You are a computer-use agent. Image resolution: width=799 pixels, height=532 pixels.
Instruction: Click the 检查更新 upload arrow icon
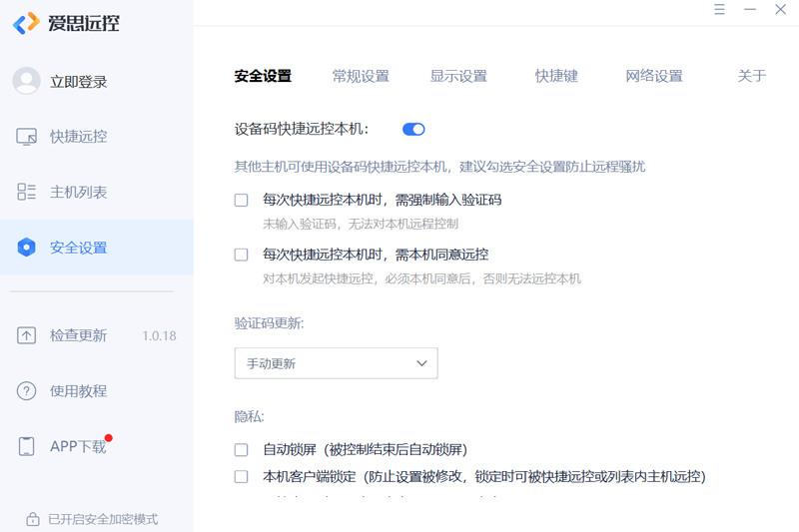pyautogui.click(x=27, y=335)
